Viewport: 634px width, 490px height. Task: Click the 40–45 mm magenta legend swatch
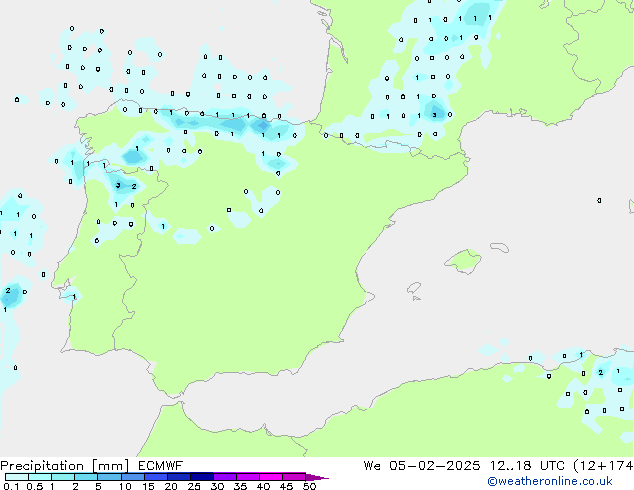[271, 477]
